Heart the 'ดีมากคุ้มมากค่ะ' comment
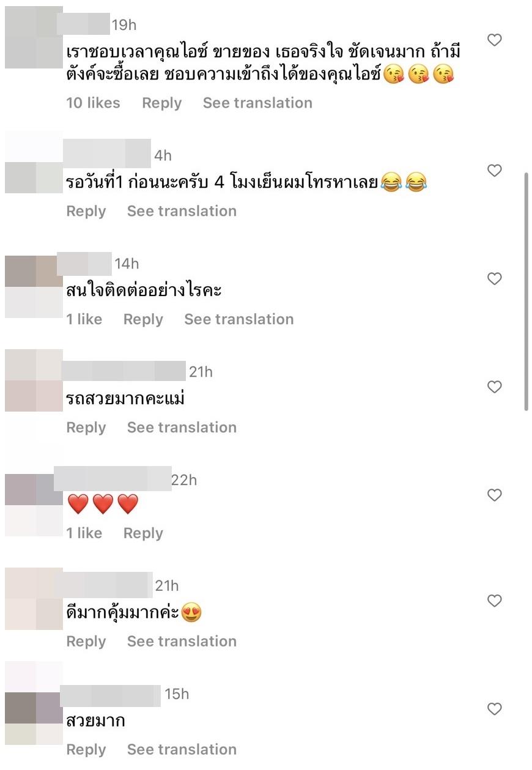Screen dimensions: 532x770 click(494, 601)
